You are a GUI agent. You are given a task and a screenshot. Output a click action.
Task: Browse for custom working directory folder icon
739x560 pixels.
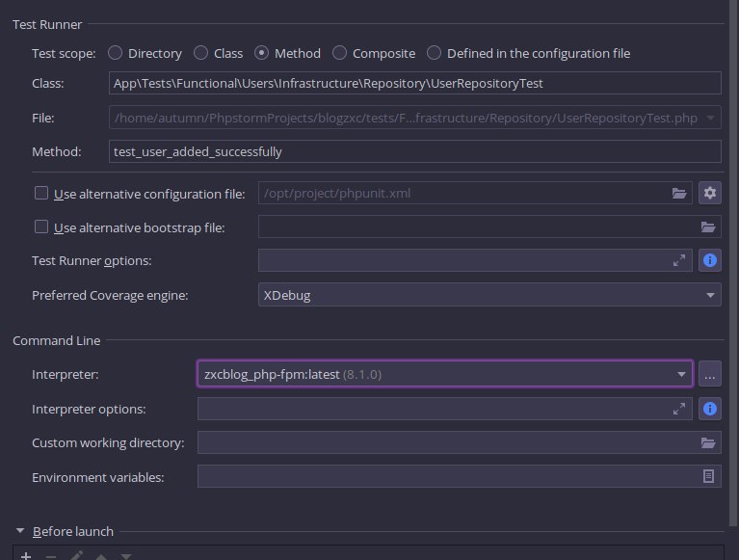point(708,442)
